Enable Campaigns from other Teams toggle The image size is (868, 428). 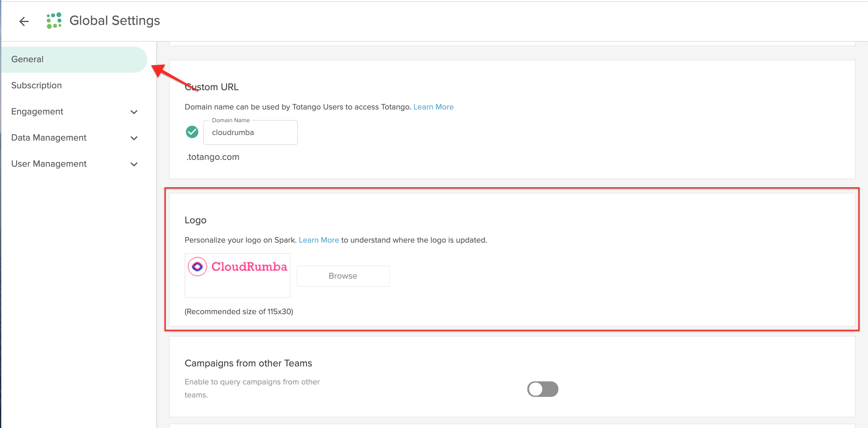click(x=542, y=389)
